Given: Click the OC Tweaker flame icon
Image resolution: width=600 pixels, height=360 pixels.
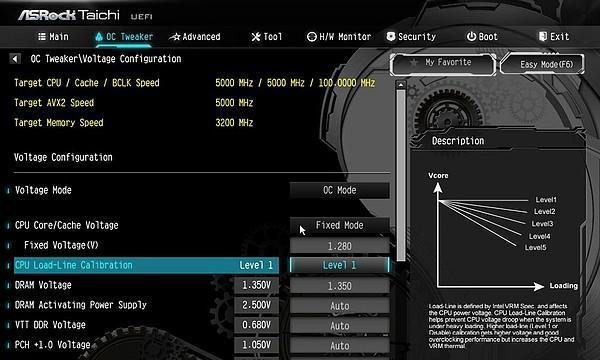Looking at the screenshot, I should point(99,37).
